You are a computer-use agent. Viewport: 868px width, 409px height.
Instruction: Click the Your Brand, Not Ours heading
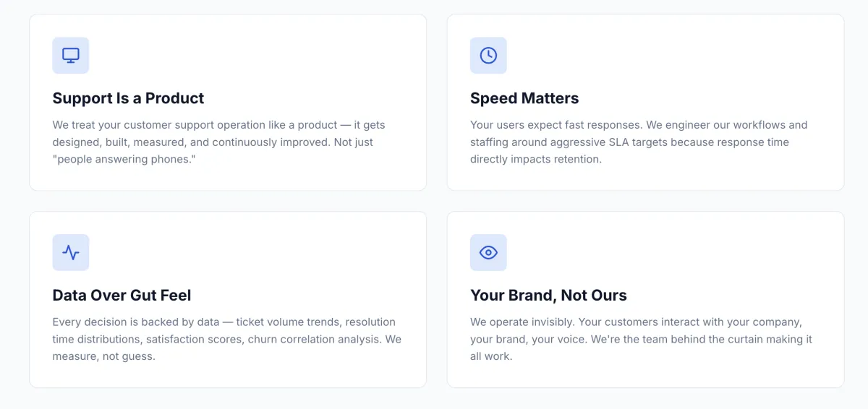548,296
